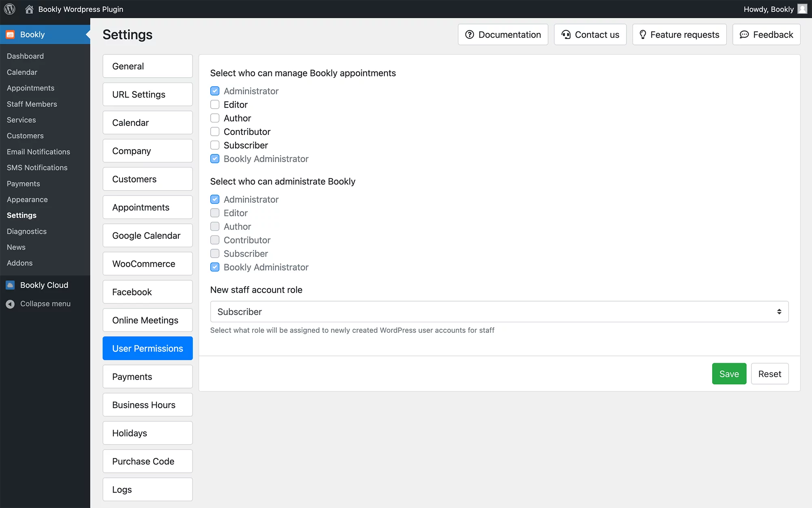Screen dimensions: 812x508
Task: Open Payments in the sidebar menu
Action: coord(23,184)
